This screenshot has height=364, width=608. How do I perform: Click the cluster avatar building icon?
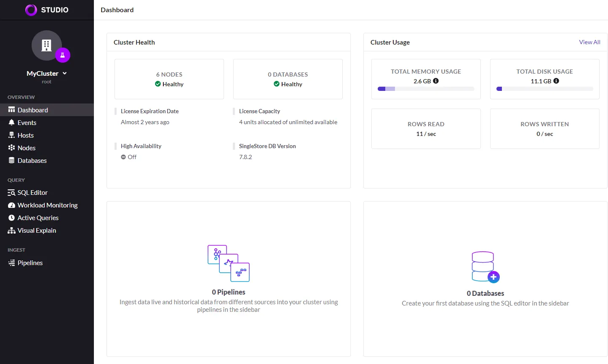(x=46, y=45)
